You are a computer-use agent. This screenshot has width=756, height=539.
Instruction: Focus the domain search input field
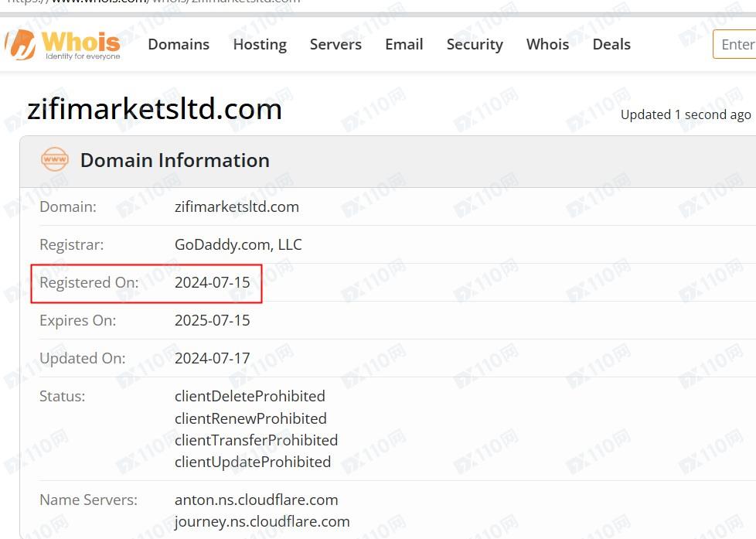[x=737, y=44]
